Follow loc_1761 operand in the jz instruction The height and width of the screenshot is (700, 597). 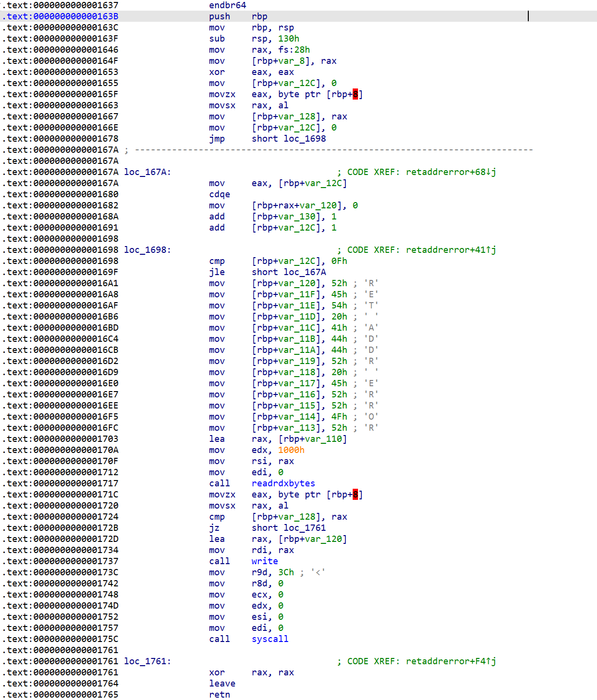(304, 528)
